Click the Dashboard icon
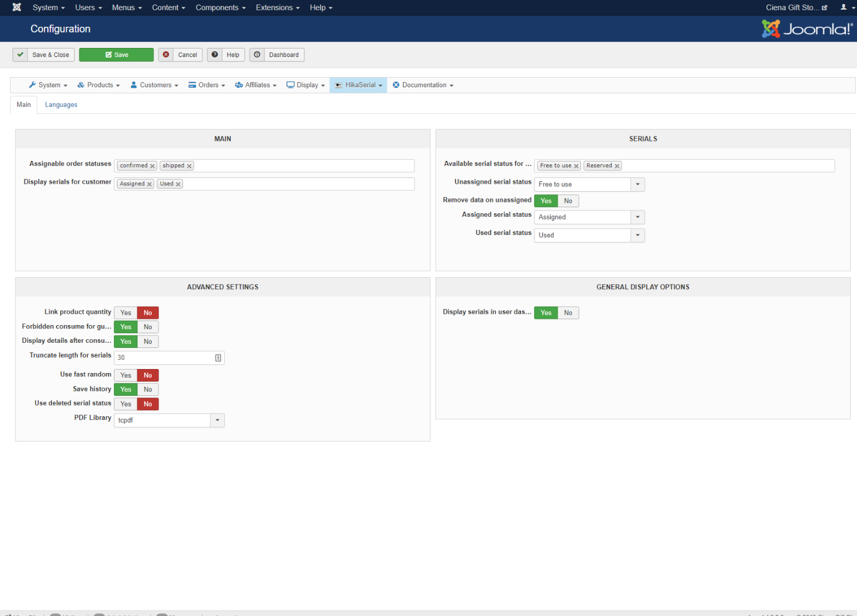 (257, 55)
